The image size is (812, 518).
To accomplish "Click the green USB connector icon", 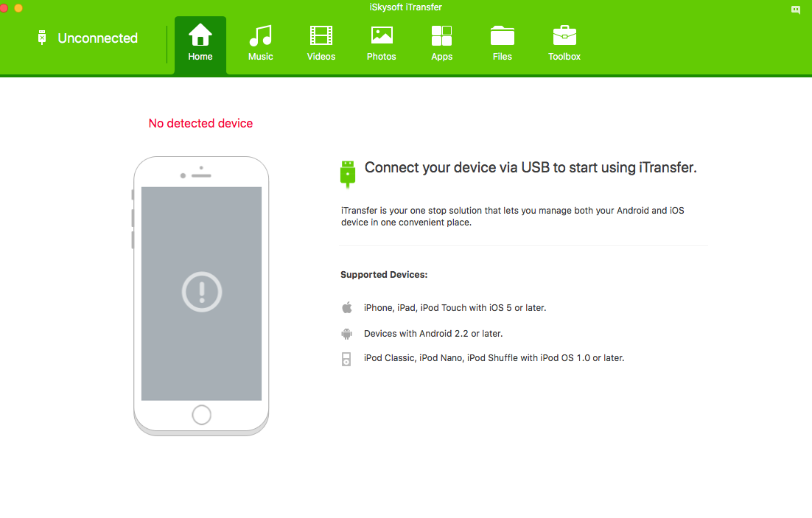I will [x=348, y=174].
